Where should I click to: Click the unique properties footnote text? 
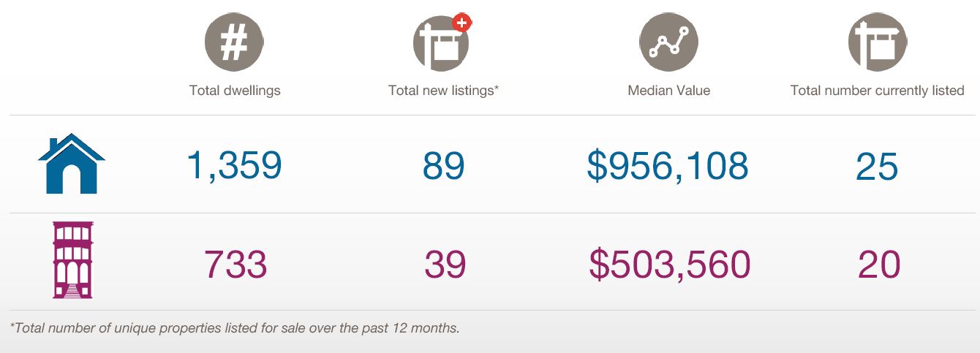pyautogui.click(x=235, y=328)
